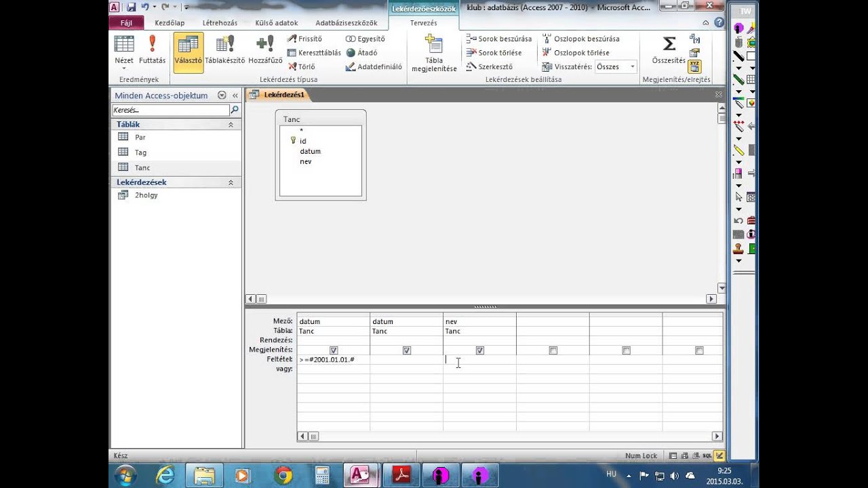This screenshot has width=868, height=488.
Task: Insert columns with Oszlopok beszúrása
Action: coord(580,39)
